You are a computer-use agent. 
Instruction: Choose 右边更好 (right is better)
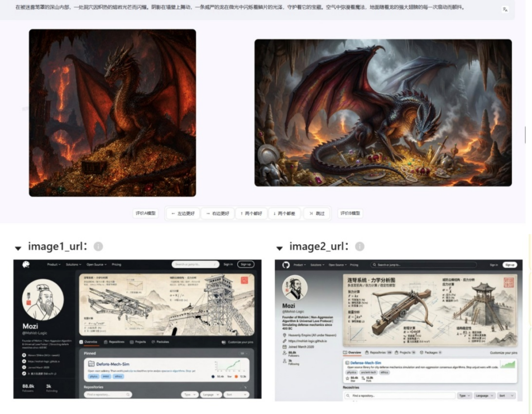click(x=218, y=213)
